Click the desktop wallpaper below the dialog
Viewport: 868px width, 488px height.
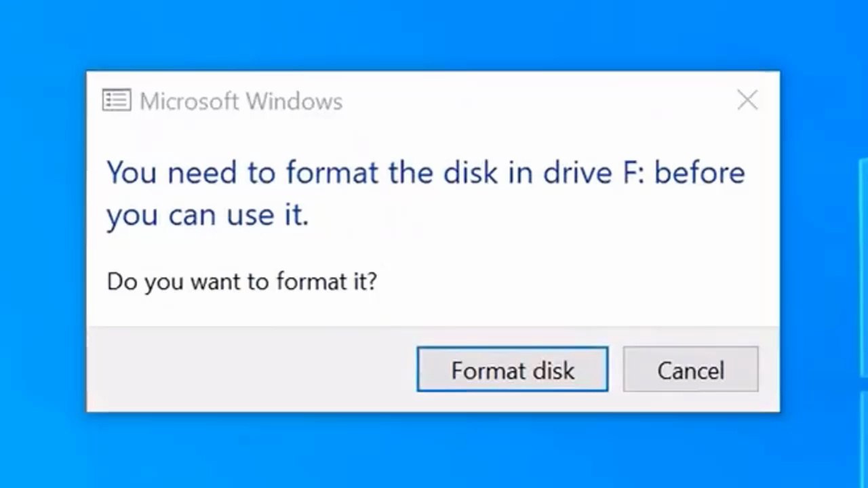tap(434, 451)
